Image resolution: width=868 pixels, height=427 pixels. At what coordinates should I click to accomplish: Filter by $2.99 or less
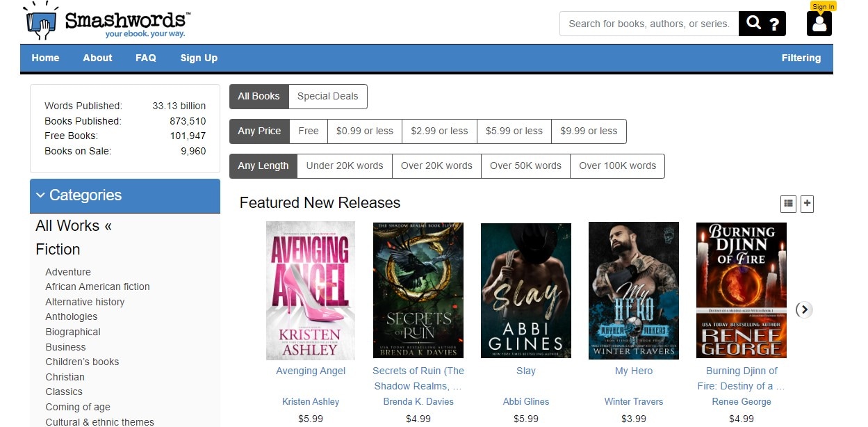[x=439, y=131]
